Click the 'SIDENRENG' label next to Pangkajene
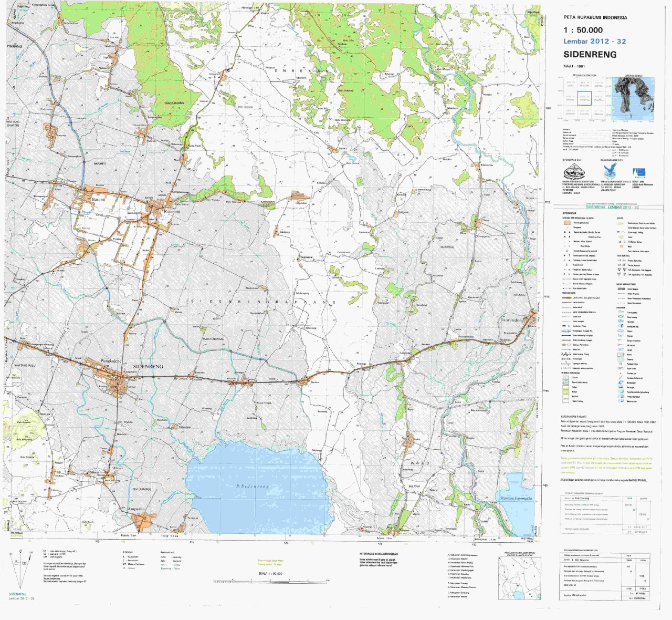Screen dimensions: 672x620 [149, 366]
